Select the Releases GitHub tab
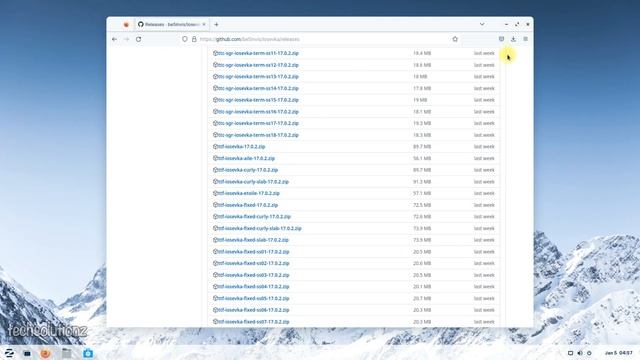This screenshot has width=640, height=360. tap(172, 24)
